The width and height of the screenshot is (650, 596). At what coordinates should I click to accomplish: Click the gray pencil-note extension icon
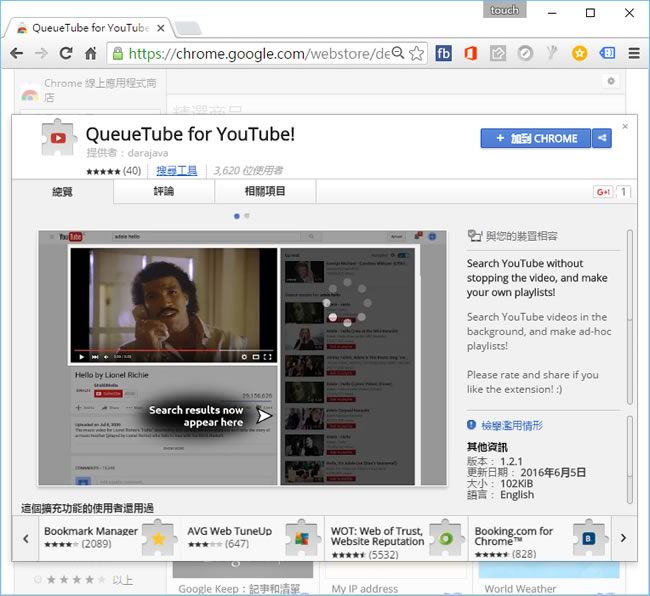[x=497, y=53]
